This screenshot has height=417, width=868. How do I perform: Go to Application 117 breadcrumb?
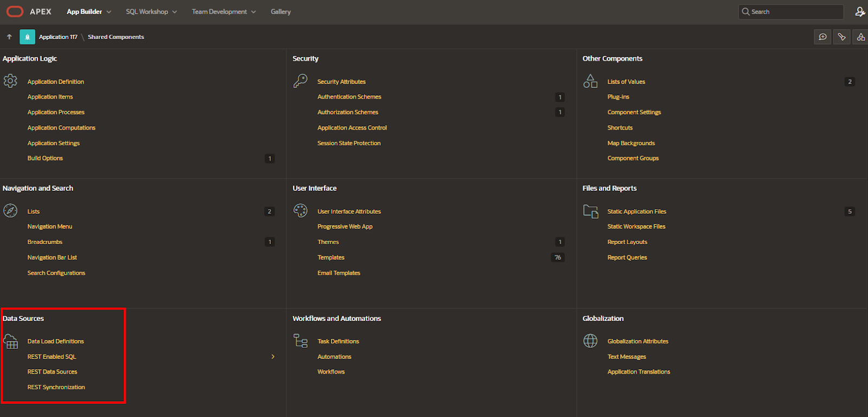coord(58,37)
